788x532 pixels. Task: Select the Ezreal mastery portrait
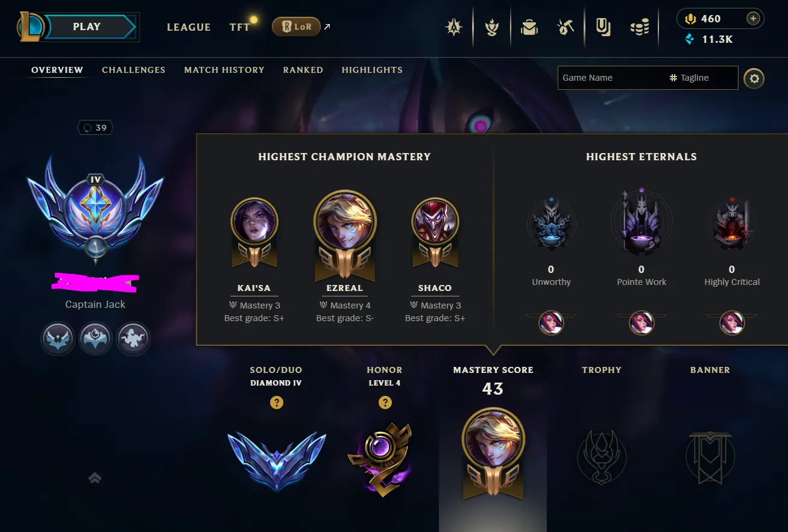click(345, 222)
